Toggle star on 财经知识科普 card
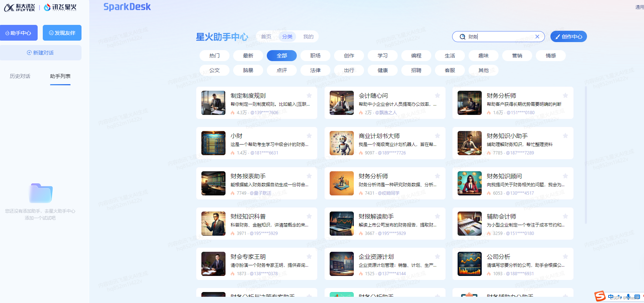Screen dimensions: 644x303 pyautogui.click(x=309, y=216)
